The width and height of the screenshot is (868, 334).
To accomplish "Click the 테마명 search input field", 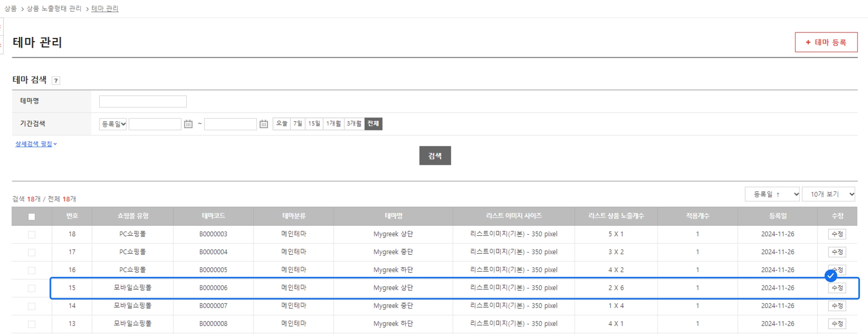I will point(143,101).
